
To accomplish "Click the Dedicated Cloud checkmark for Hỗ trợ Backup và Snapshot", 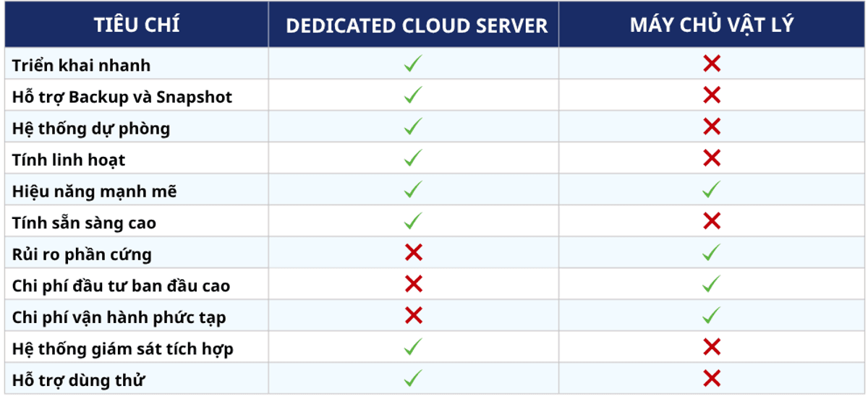I will [413, 95].
